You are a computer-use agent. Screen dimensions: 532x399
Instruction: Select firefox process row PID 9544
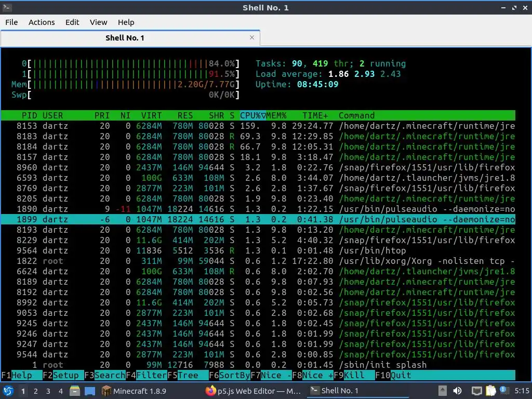coord(258,354)
